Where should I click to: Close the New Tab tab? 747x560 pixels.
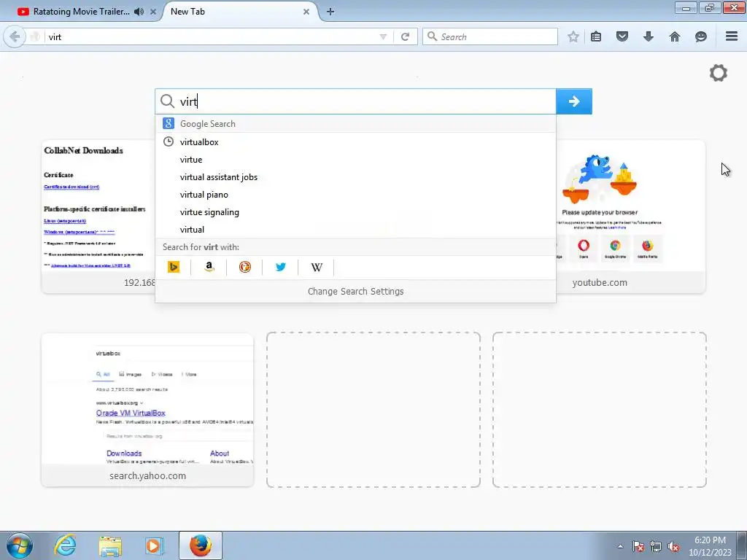tap(306, 12)
